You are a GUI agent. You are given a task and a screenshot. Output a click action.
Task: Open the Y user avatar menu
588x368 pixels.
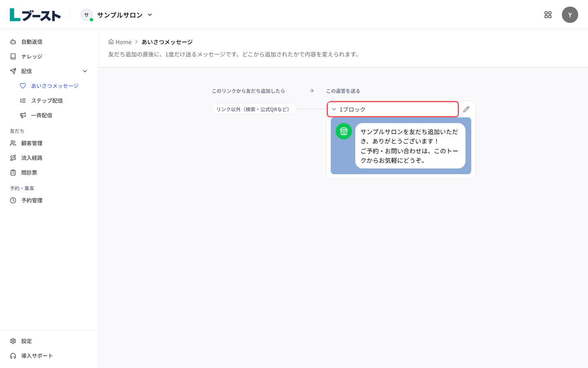(570, 15)
